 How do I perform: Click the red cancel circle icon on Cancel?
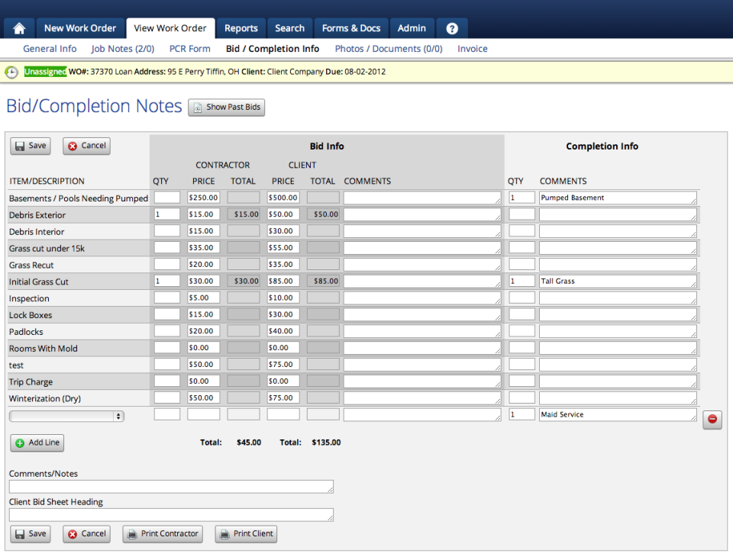point(73,146)
